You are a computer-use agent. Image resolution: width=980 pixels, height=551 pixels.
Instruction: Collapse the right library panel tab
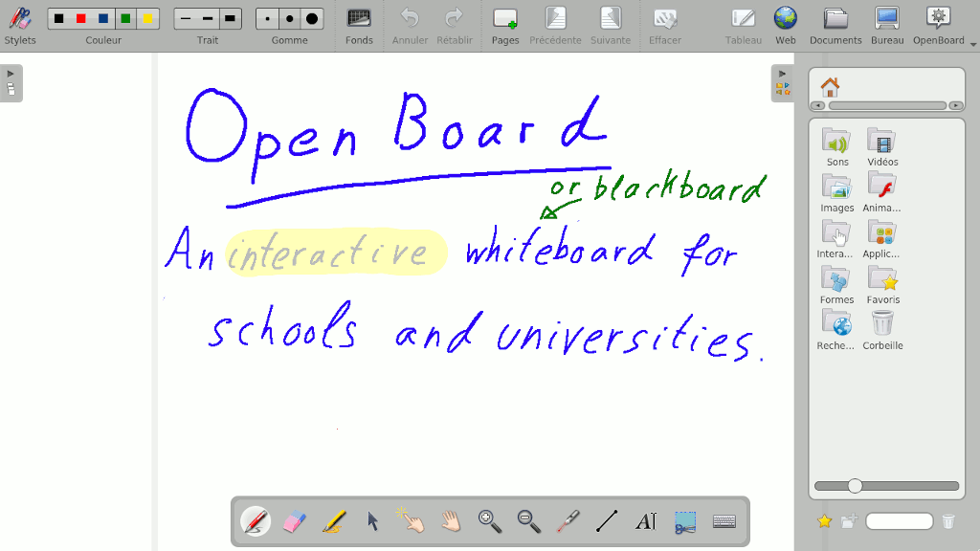coord(783,83)
